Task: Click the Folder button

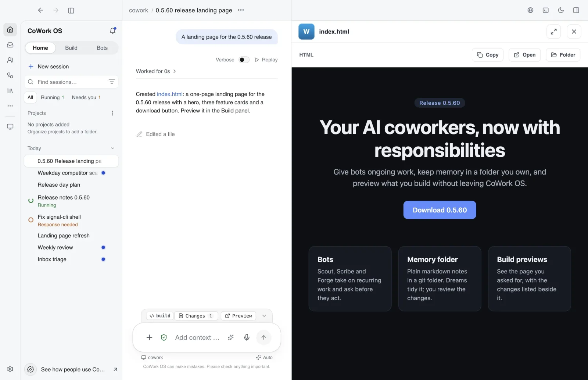Action: pos(563,55)
